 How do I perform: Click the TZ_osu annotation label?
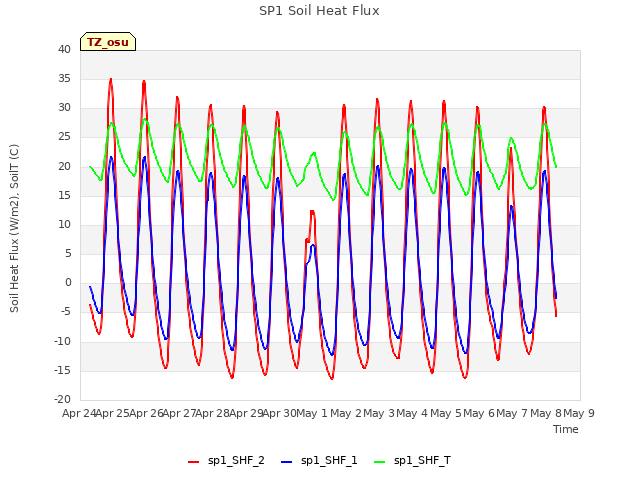pyautogui.click(x=108, y=42)
